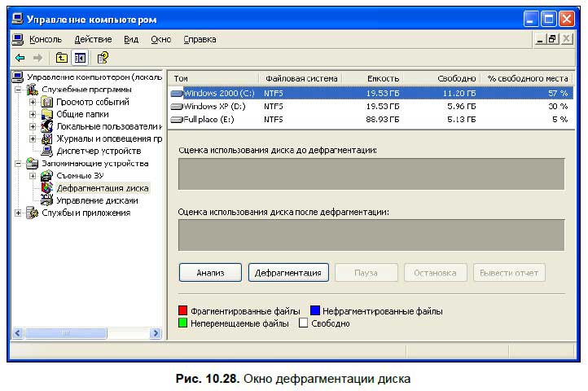588x391 pixels.
Task: Open the Действие menu
Action: tap(93, 39)
